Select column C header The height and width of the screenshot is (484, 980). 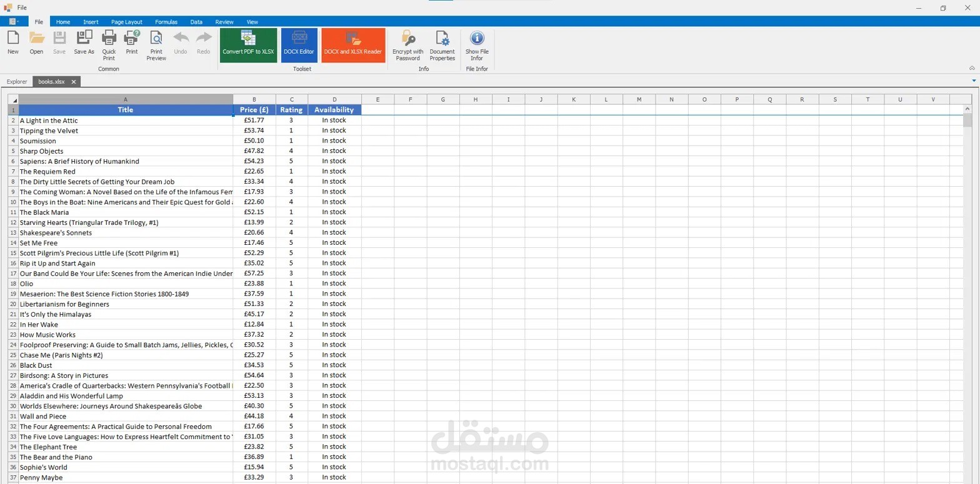pyautogui.click(x=292, y=99)
